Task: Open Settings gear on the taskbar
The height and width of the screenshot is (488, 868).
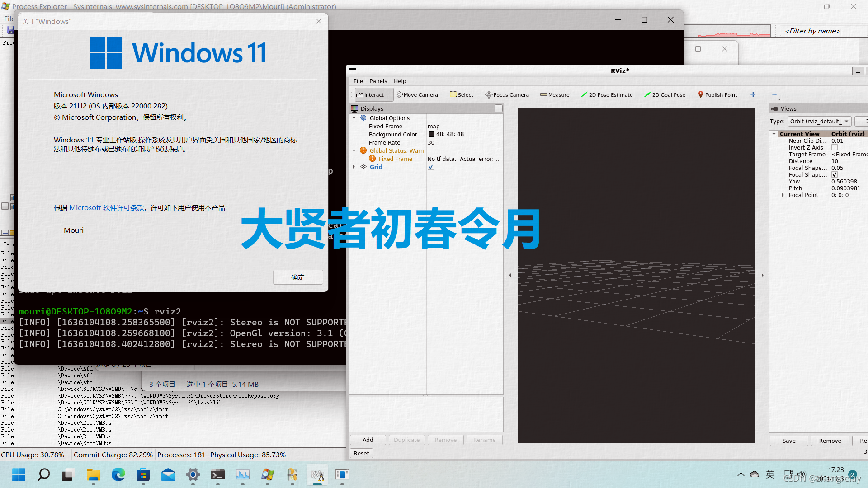Action: point(193,474)
